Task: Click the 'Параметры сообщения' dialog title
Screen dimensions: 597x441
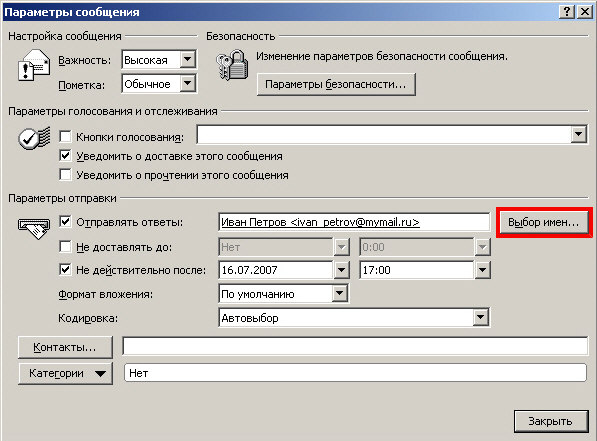Action: click(72, 12)
